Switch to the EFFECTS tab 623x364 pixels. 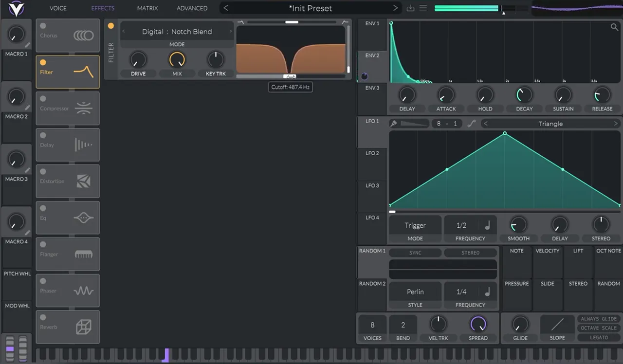click(103, 8)
